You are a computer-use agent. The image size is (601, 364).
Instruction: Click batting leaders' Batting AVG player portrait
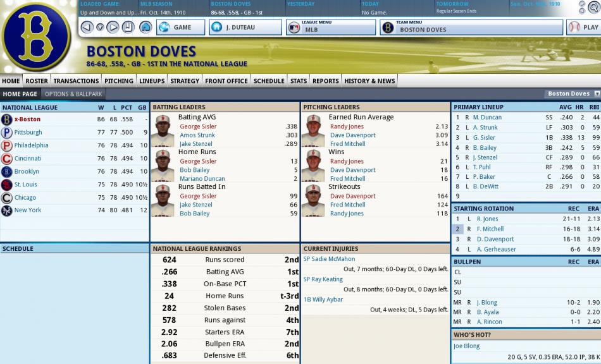[x=164, y=130]
